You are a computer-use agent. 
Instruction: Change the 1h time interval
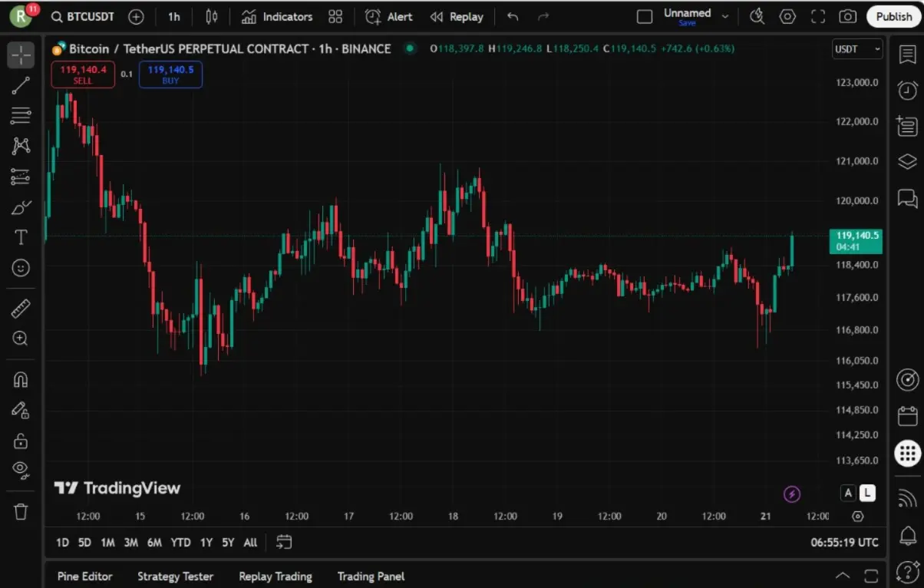coord(174,16)
